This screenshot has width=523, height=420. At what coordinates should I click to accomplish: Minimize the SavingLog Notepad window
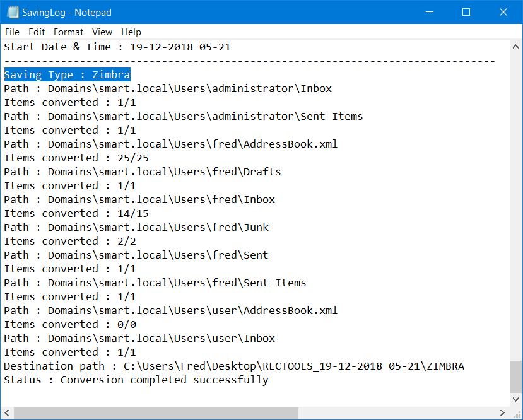[430, 12]
